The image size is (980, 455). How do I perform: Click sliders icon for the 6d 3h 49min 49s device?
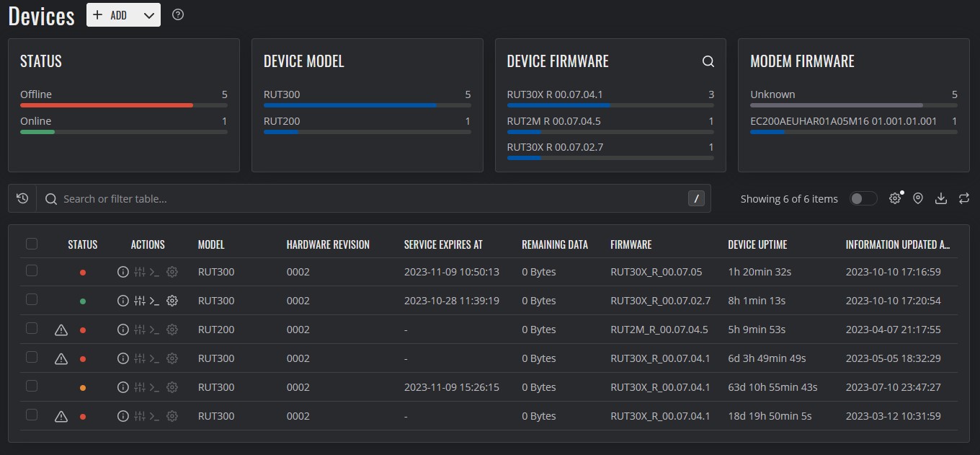pyautogui.click(x=140, y=358)
